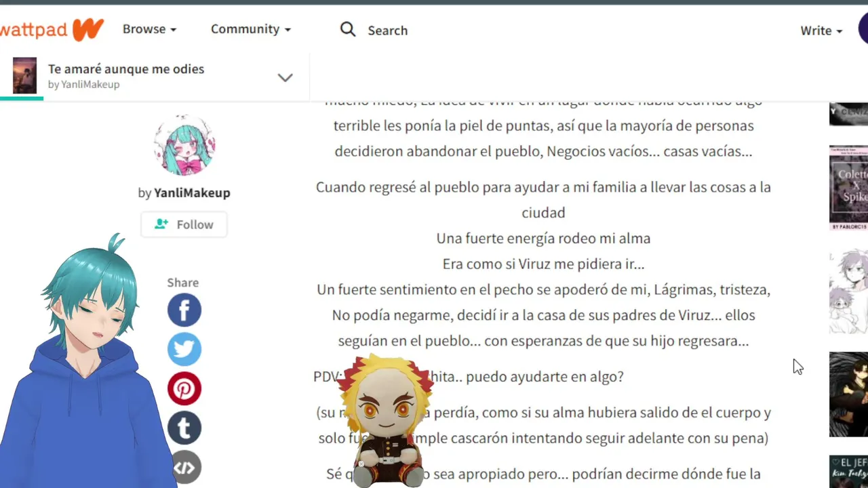Image resolution: width=868 pixels, height=488 pixels.
Task: Open YanliMakeup's profile avatar
Action: point(184,145)
